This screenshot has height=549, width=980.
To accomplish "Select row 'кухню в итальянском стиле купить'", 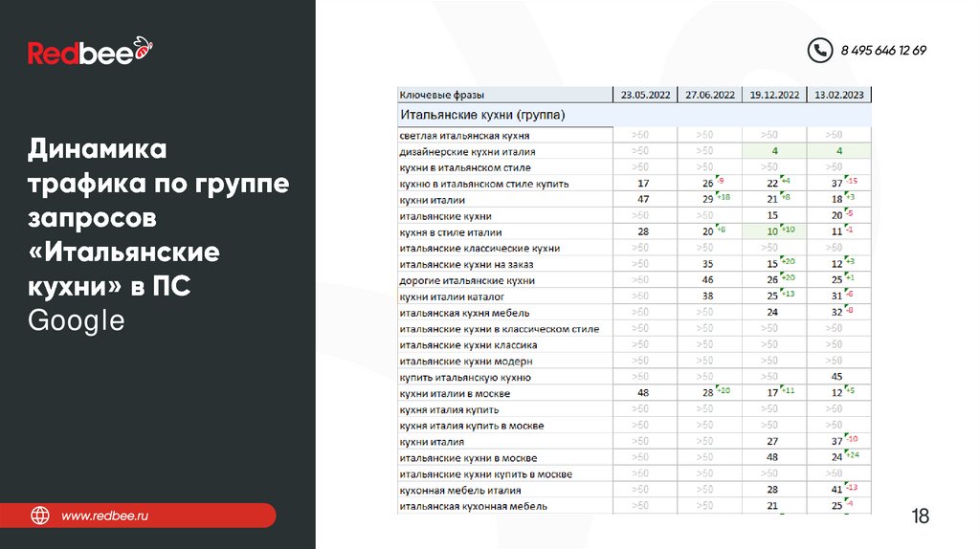I will pyautogui.click(x=635, y=184).
